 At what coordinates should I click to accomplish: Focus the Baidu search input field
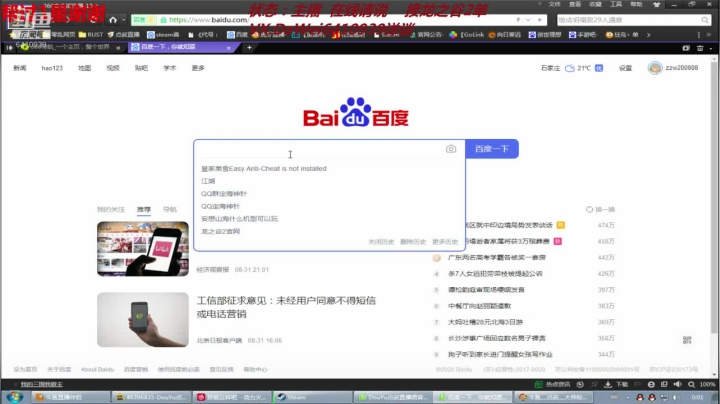(x=319, y=149)
